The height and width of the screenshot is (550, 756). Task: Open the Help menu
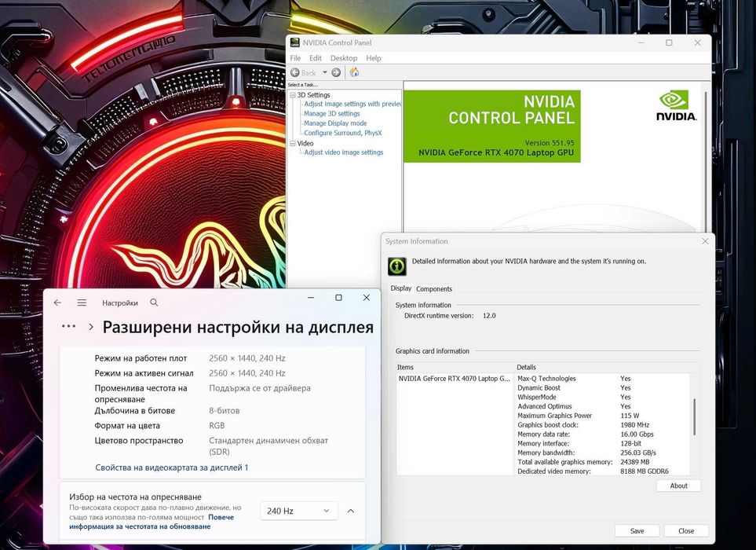tap(374, 58)
